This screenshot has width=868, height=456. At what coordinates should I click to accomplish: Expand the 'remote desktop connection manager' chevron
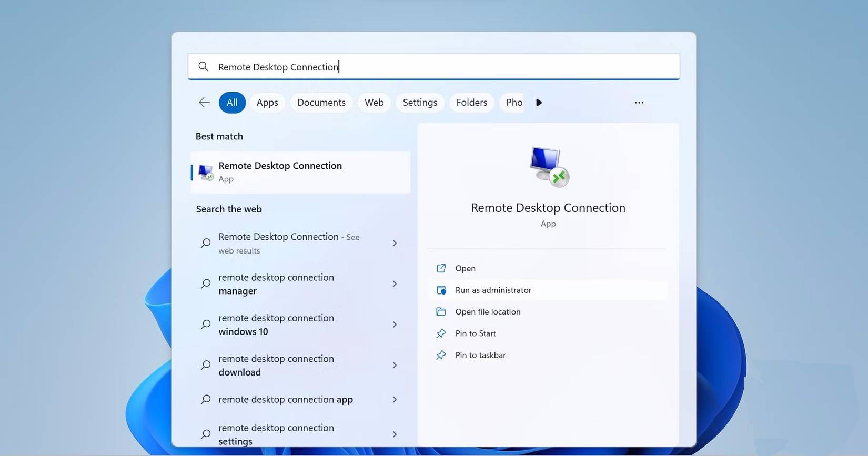[x=395, y=284]
